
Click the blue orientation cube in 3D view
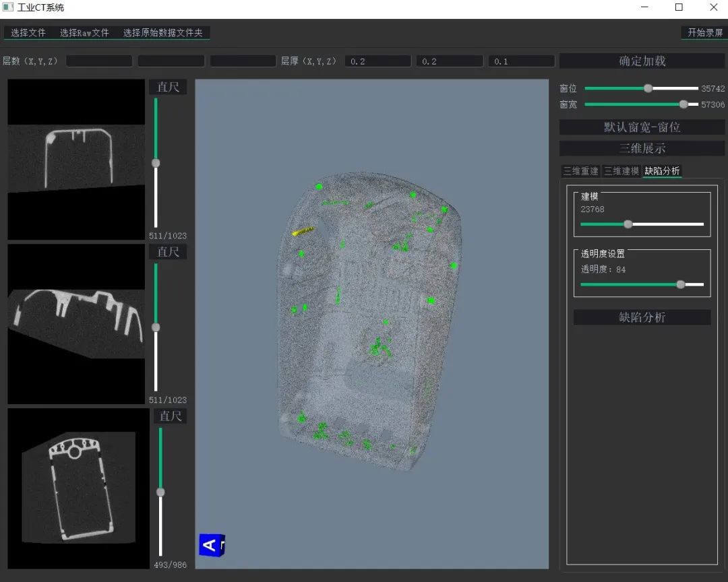211,544
